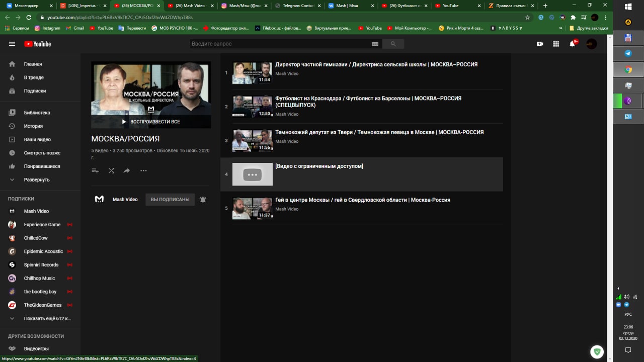Open the Instagram bookmark

47,28
